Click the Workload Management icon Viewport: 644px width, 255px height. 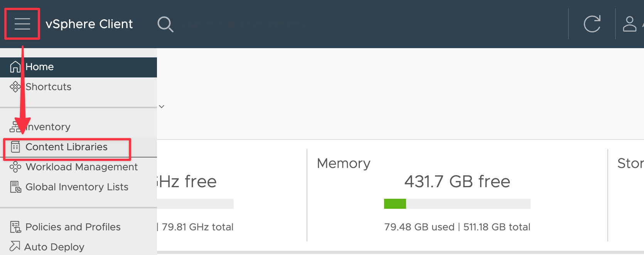click(15, 167)
